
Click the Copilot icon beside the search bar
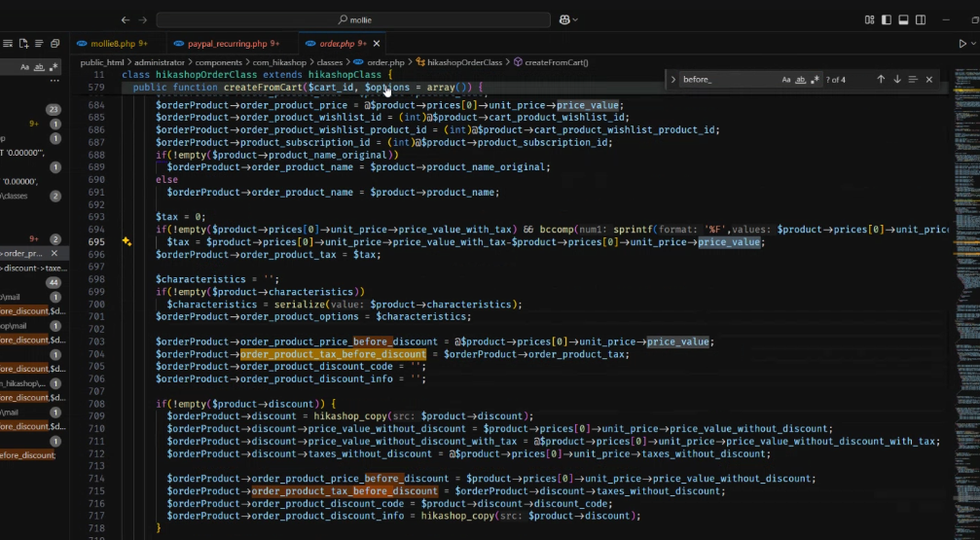(565, 19)
